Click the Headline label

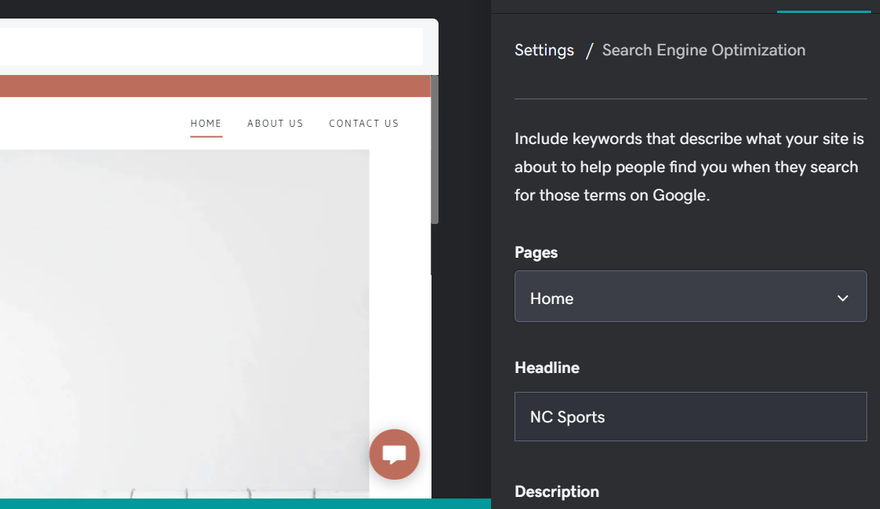point(547,368)
